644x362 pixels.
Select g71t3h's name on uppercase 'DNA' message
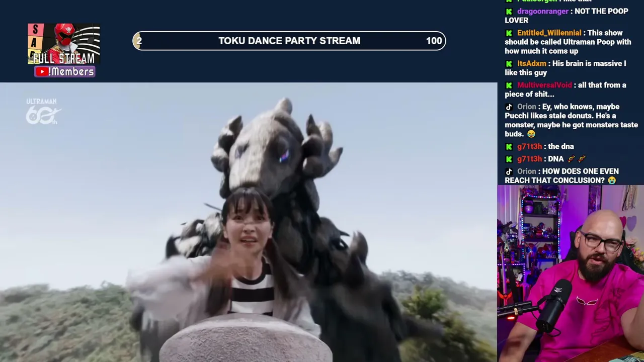[529, 159]
